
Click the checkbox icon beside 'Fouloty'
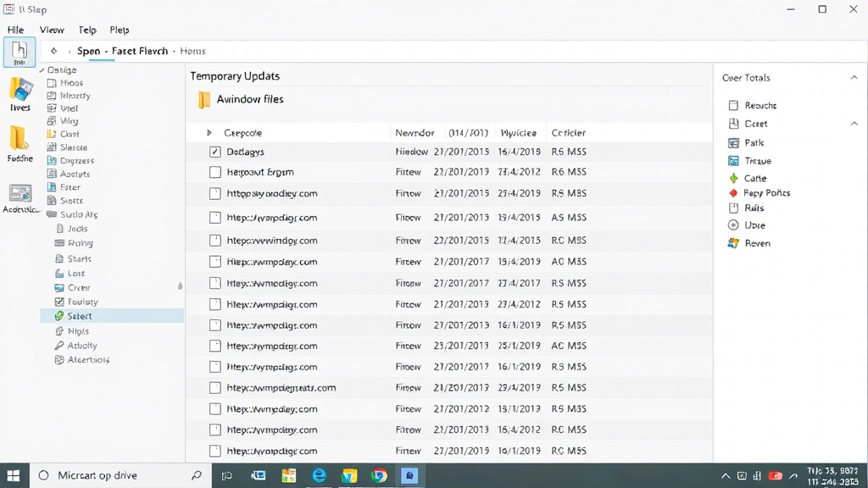59,302
